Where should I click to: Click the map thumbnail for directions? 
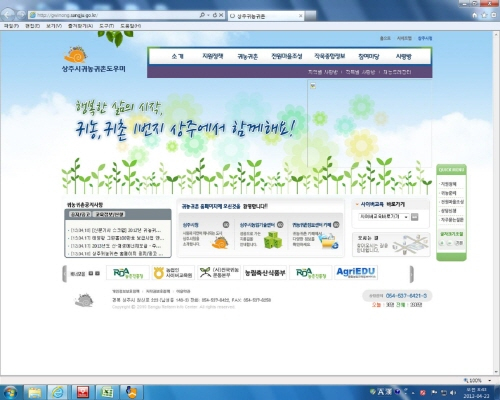pyautogui.click(x=410, y=244)
